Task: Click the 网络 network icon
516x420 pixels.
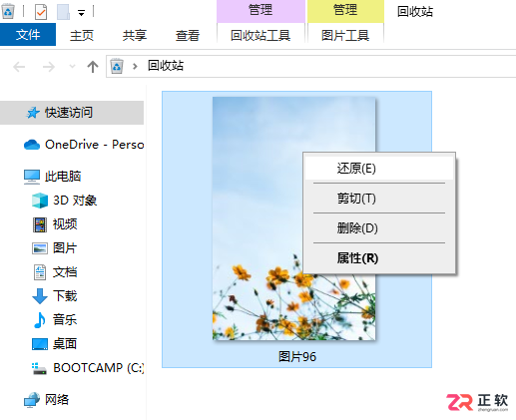Action: coord(32,400)
